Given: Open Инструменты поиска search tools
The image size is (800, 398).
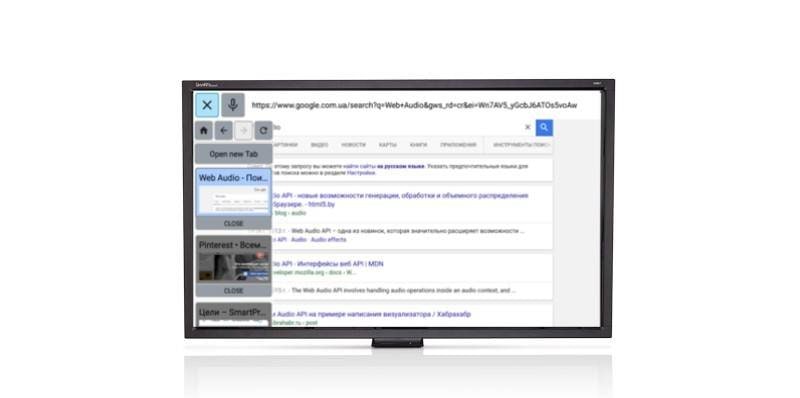Looking at the screenshot, I should [521, 145].
